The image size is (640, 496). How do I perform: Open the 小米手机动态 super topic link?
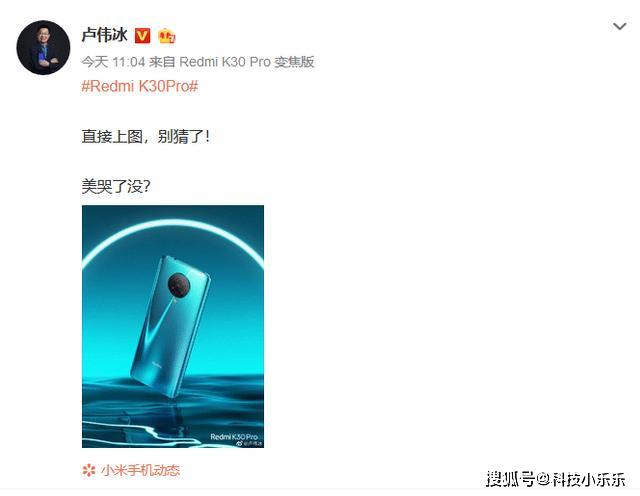click(x=140, y=470)
